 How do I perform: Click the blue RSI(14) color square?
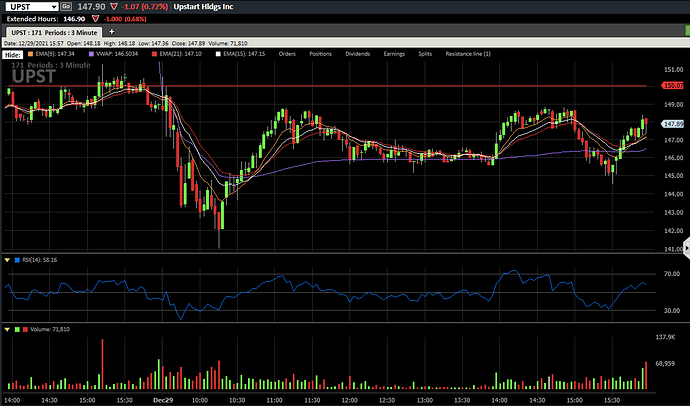(x=17, y=260)
